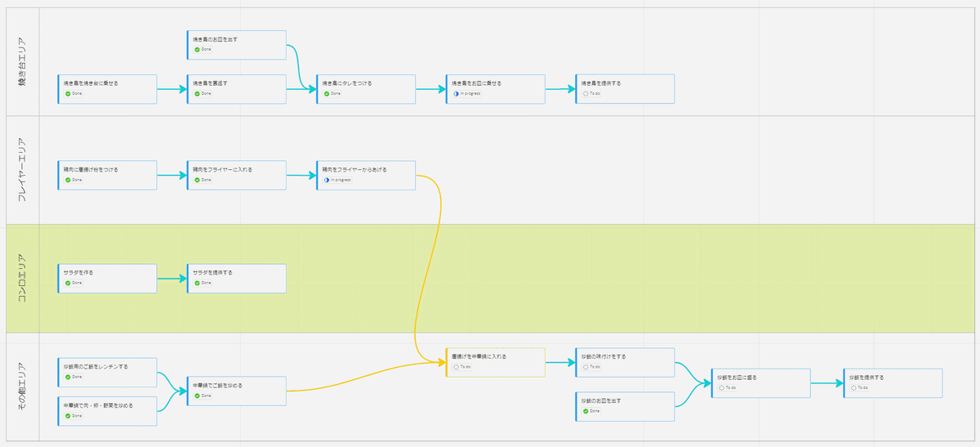980x447 pixels.
Task: Click the Done status icon on 焼き鳥にタレをつける card
Action: click(327, 93)
